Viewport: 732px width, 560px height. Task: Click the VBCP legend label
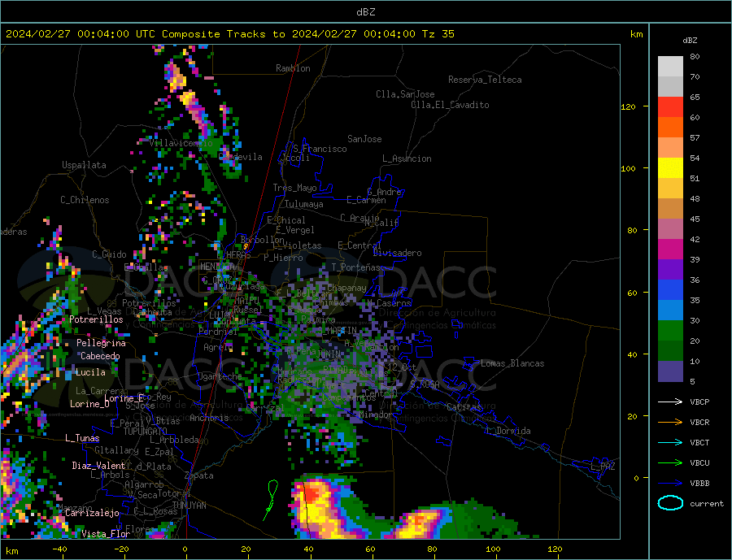coord(699,402)
